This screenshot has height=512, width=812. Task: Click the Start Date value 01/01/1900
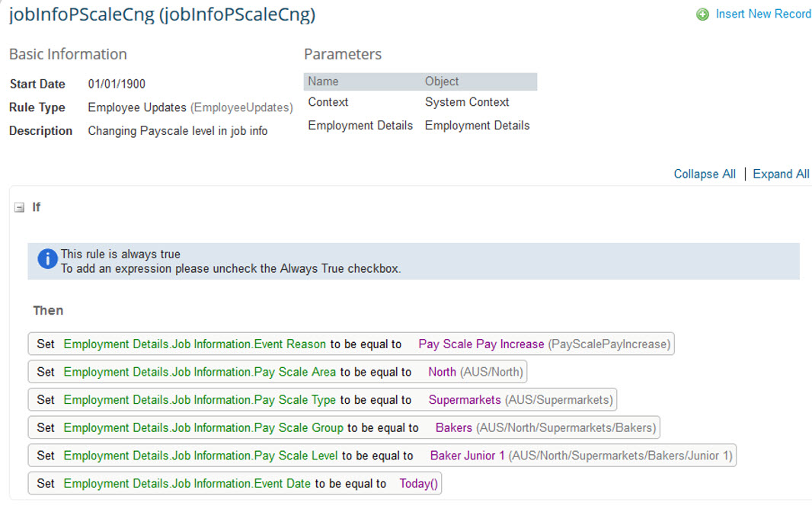pos(117,84)
